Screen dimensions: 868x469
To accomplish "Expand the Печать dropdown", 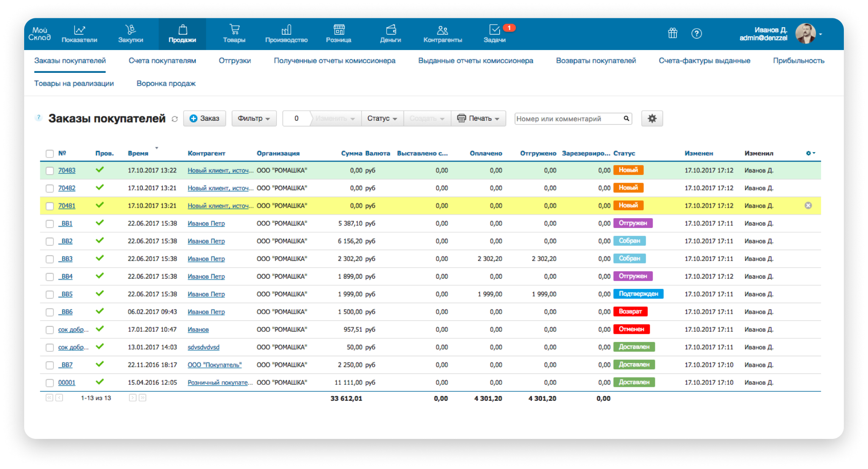I will pos(479,119).
